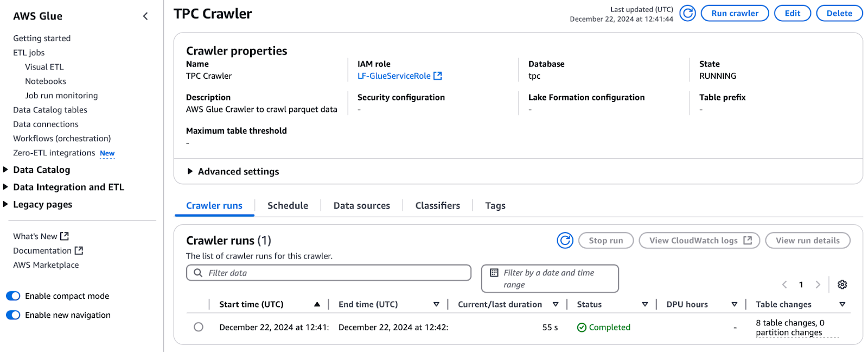Click the 'tpc' database value
Image resolution: width=868 pixels, height=352 pixels.
[534, 76]
